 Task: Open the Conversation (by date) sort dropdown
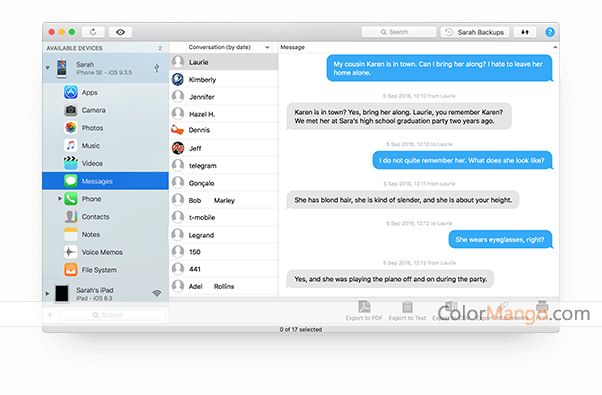(x=228, y=47)
